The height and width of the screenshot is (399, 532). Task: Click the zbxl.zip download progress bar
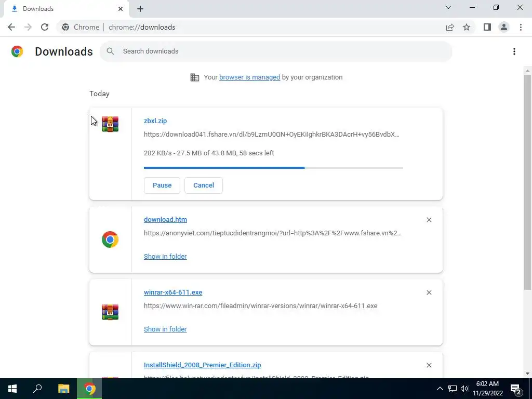[273, 168]
